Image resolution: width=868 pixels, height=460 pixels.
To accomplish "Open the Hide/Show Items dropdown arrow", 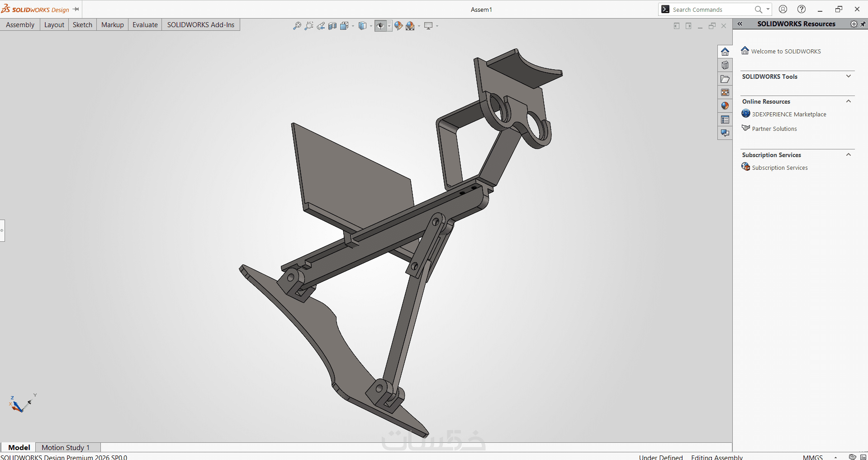I will pyautogui.click(x=389, y=26).
